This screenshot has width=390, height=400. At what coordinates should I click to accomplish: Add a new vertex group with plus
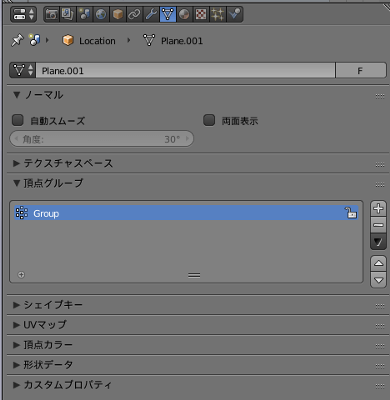tap(378, 209)
